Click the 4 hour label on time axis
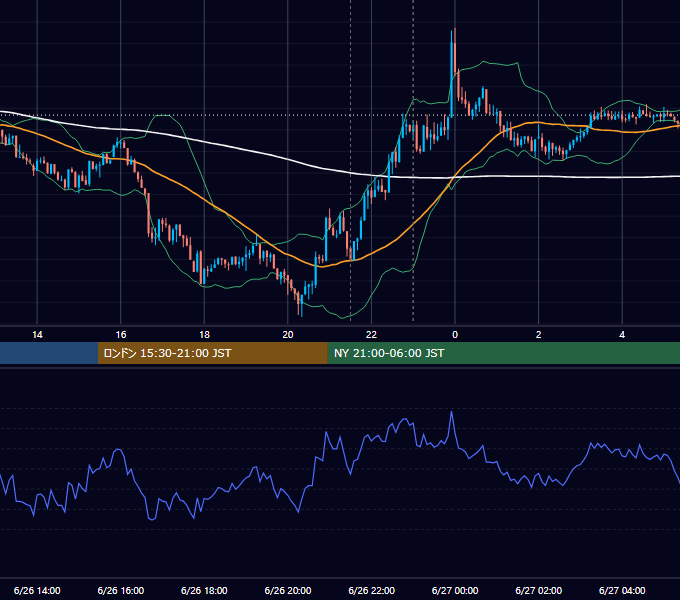 [622, 335]
